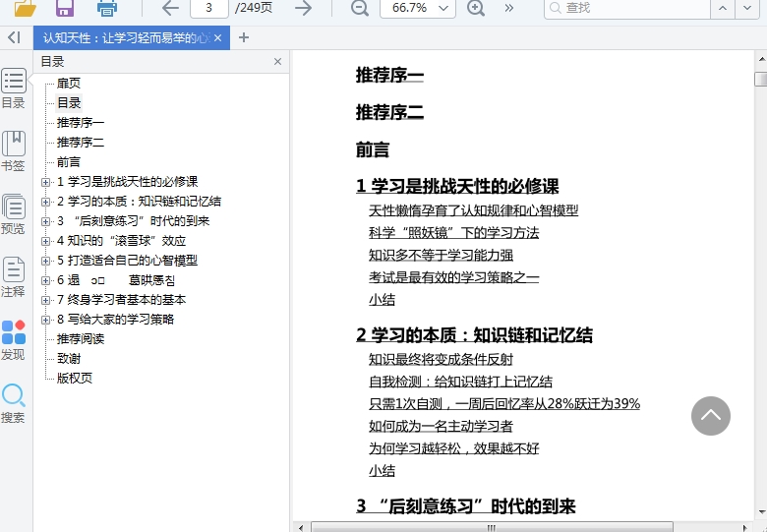Close the 目录 outline pane
Screen dimensions: 767x532
click(277, 62)
